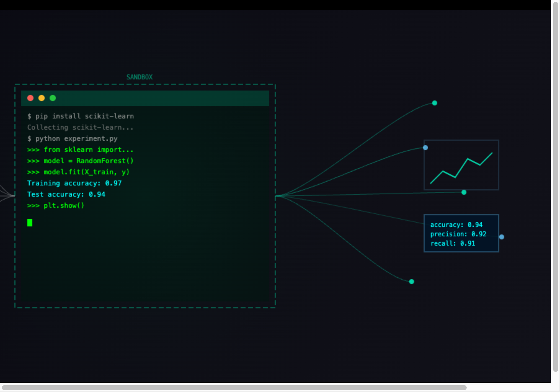Image resolution: width=560 pixels, height=392 pixels.
Task: Click the Test accuracy: 0.94 output line
Action: click(x=66, y=194)
